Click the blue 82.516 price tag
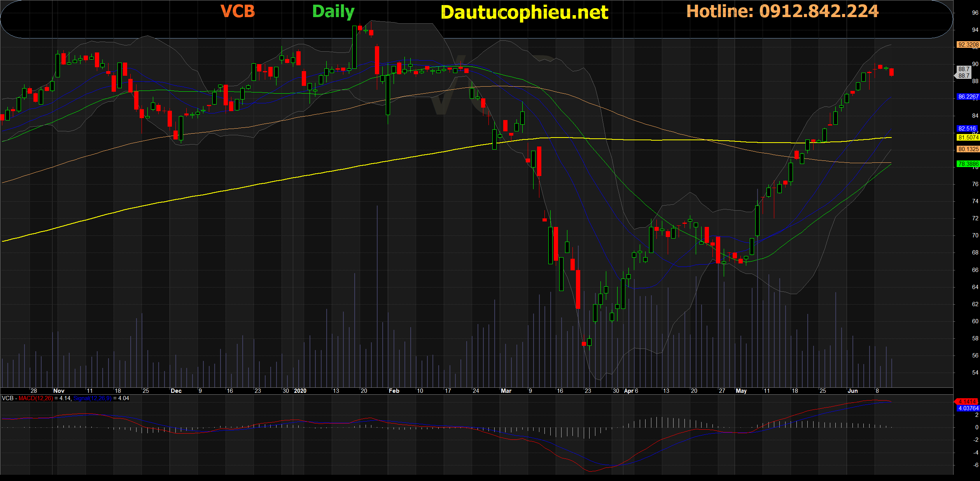Image resolution: width=980 pixels, height=481 pixels. [967, 129]
